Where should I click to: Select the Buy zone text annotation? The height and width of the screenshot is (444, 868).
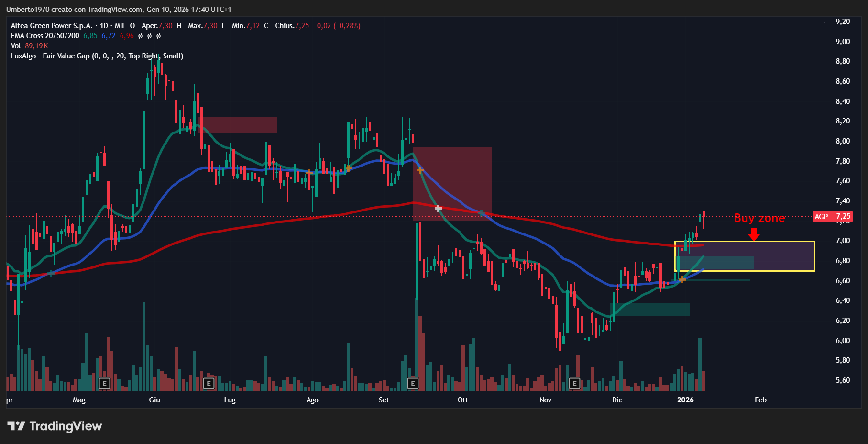coord(759,218)
